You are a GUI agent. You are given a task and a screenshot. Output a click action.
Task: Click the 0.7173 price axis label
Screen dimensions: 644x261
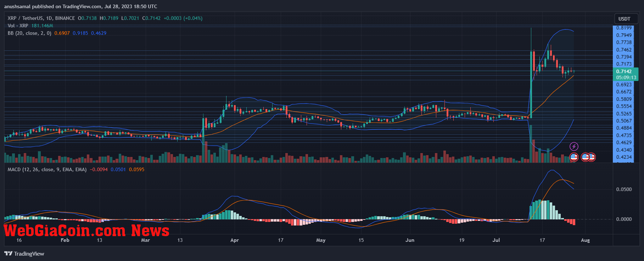tap(624, 64)
